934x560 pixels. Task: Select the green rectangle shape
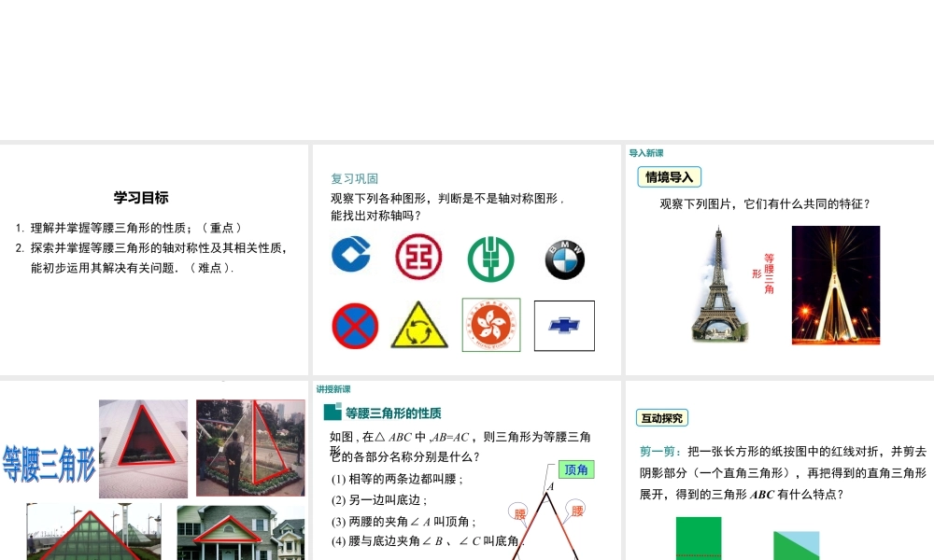699,539
